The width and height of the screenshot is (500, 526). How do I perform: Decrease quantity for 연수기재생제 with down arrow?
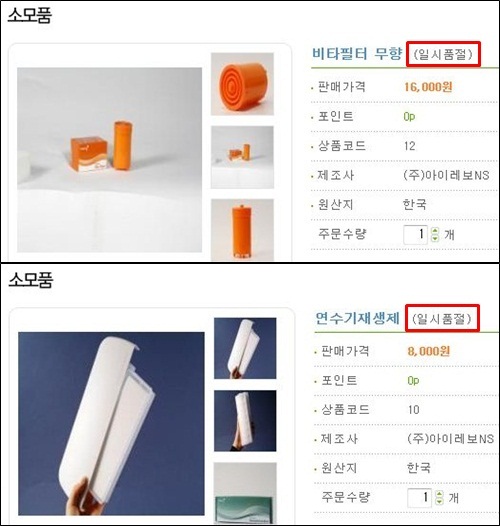click(x=439, y=501)
